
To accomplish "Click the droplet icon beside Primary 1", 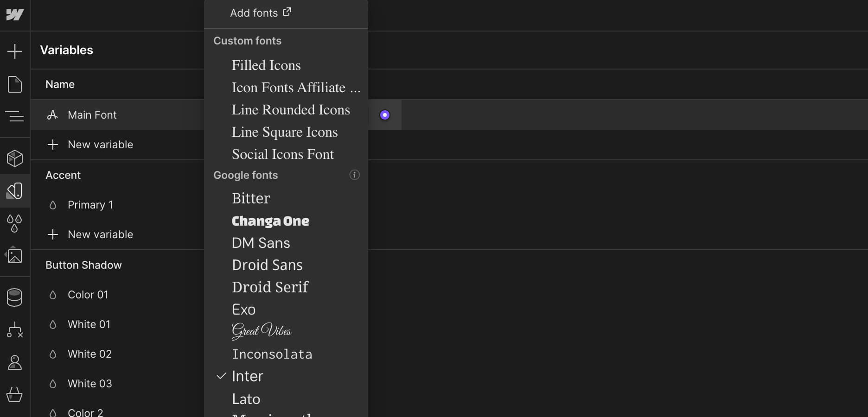I will tap(53, 205).
